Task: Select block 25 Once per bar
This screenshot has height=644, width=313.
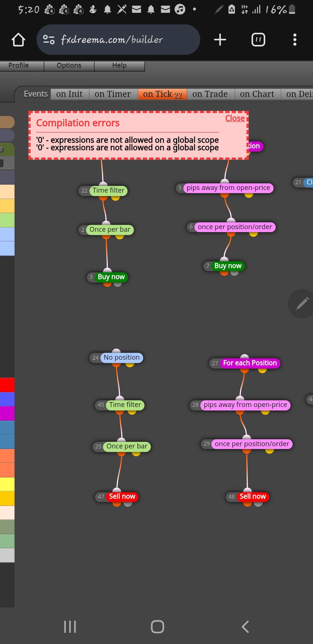Action: pos(127,446)
